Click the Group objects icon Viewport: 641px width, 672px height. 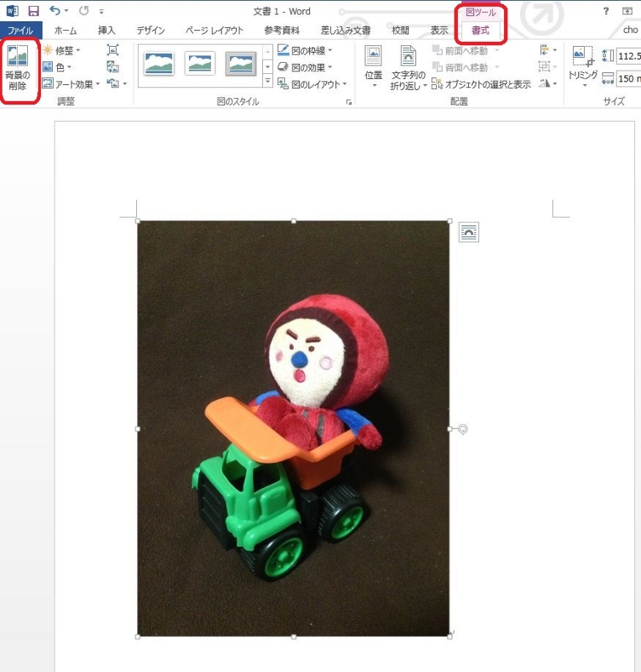pos(548,67)
